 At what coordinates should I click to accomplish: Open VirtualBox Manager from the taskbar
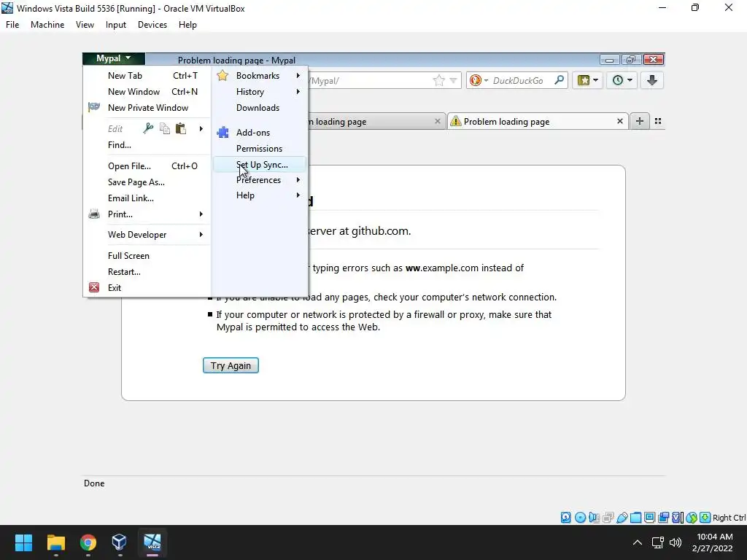pyautogui.click(x=120, y=542)
